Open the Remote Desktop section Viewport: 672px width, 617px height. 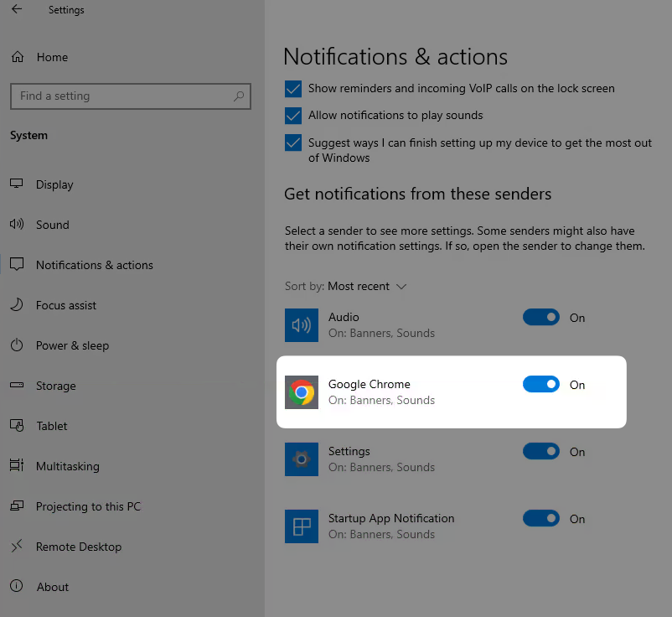click(78, 547)
